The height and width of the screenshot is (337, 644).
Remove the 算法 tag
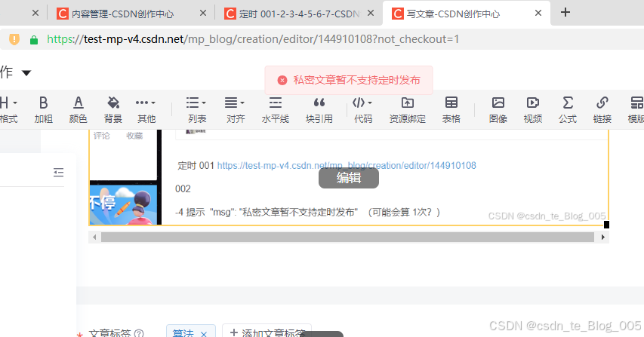click(x=204, y=333)
